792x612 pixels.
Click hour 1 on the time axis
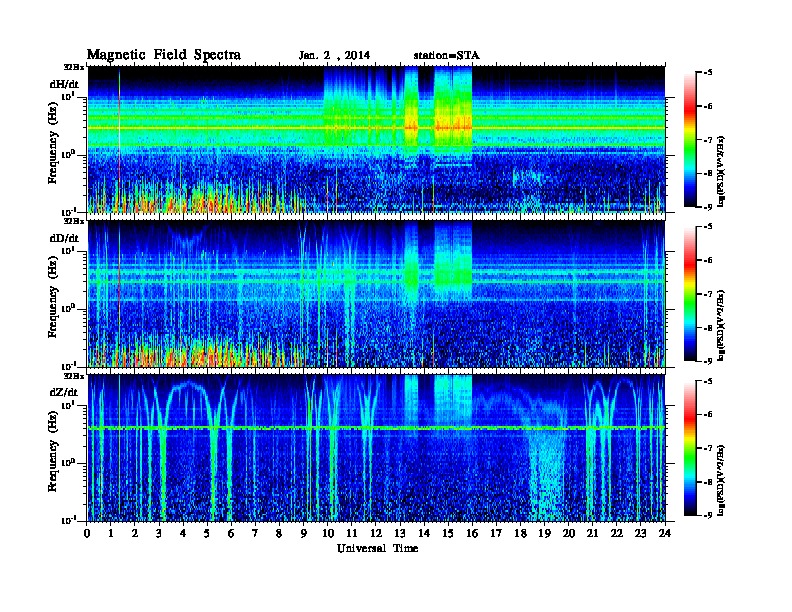pyautogui.click(x=111, y=533)
